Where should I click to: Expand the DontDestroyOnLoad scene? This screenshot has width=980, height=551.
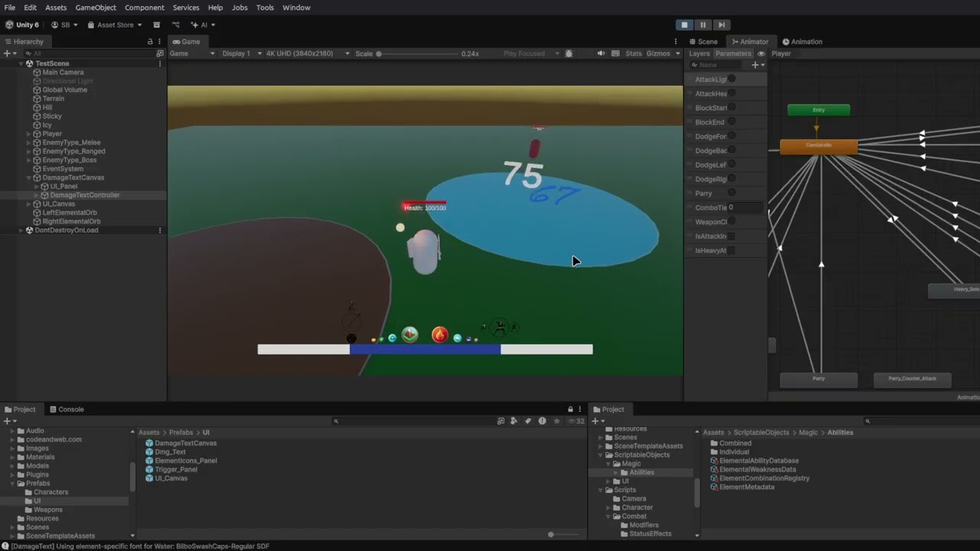pyautogui.click(x=21, y=230)
